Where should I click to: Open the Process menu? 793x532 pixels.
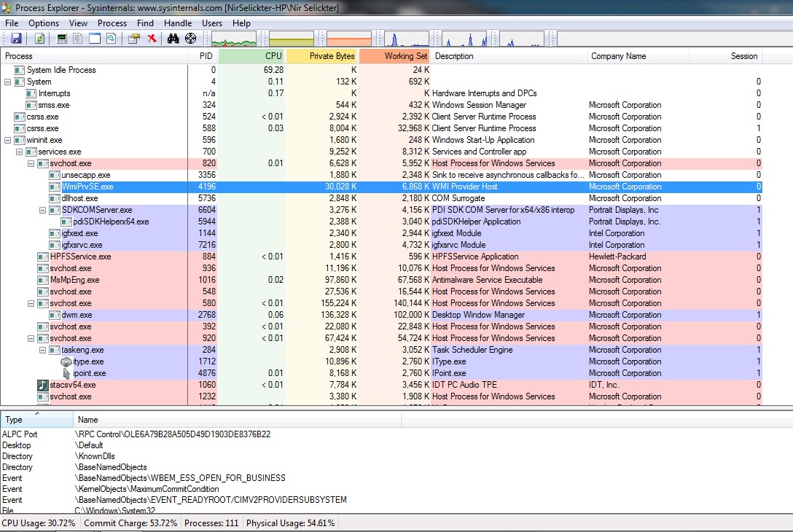click(112, 23)
